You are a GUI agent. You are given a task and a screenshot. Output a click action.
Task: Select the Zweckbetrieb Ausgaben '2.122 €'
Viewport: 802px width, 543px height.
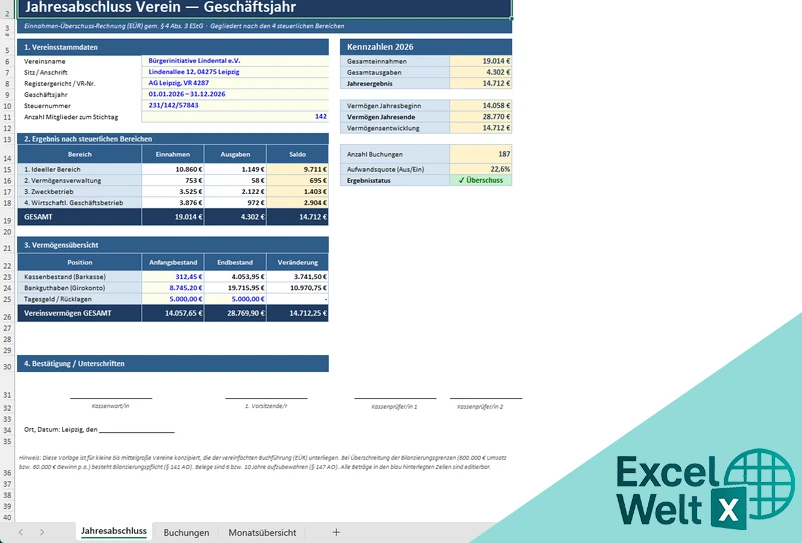tap(235, 192)
